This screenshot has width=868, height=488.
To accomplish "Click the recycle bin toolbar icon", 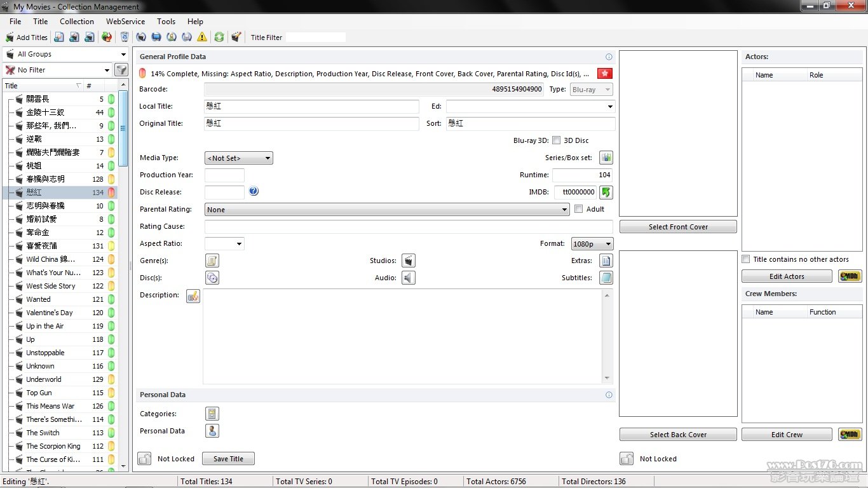I will coord(125,37).
